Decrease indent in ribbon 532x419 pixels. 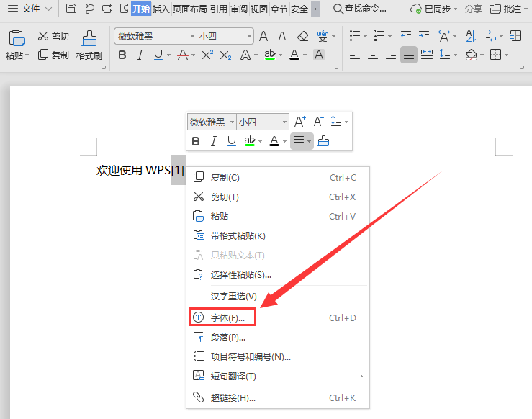coord(406,35)
